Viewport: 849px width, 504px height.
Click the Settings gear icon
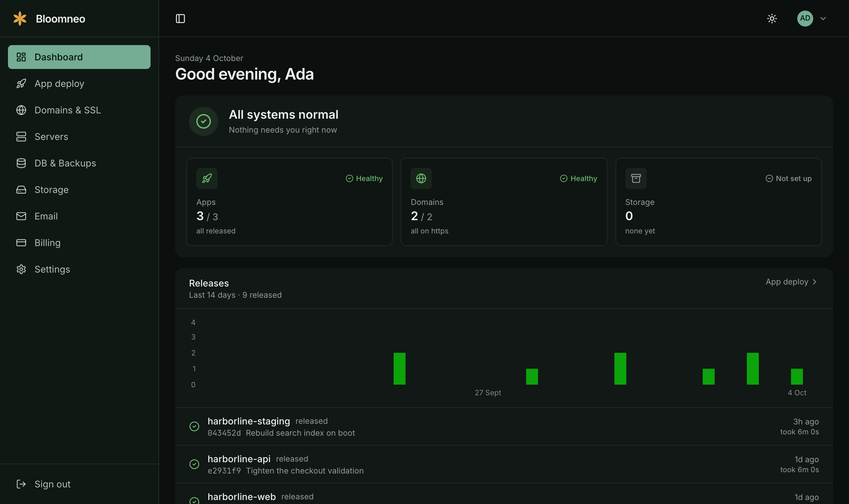(x=21, y=269)
